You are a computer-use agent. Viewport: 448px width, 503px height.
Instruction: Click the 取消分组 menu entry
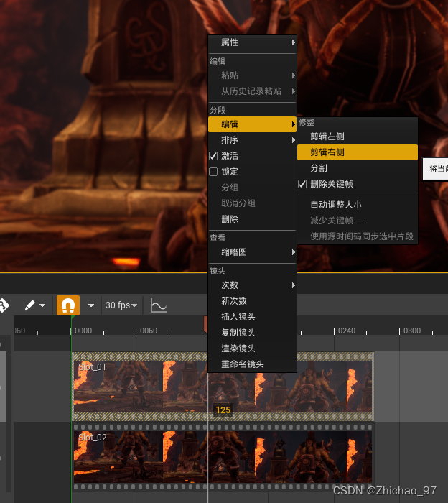252,203
